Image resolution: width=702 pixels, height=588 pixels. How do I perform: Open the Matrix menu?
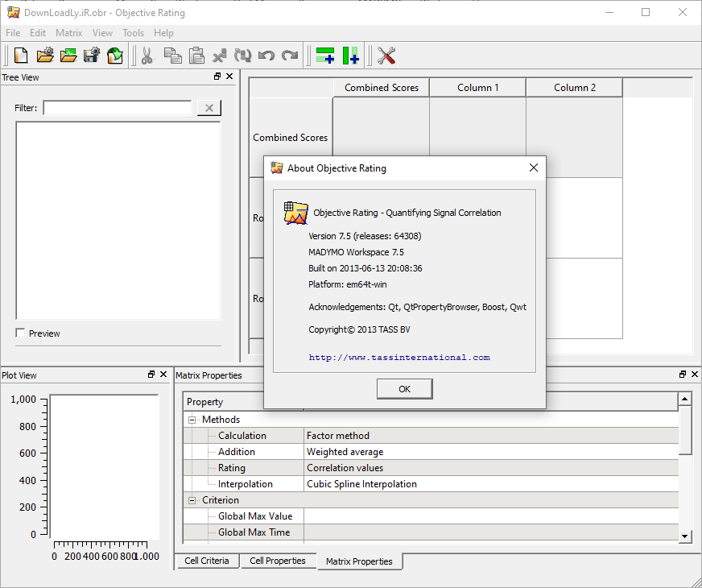click(x=68, y=33)
